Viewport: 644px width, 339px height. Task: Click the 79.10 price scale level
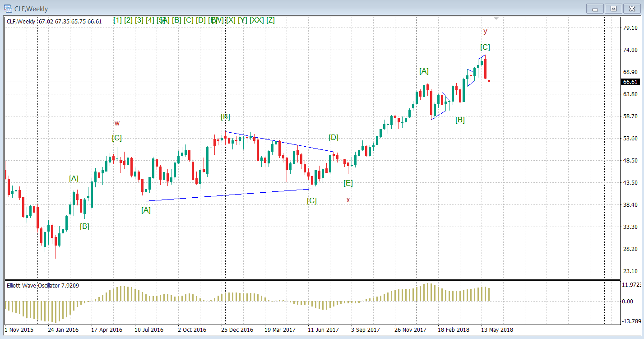tap(630, 28)
